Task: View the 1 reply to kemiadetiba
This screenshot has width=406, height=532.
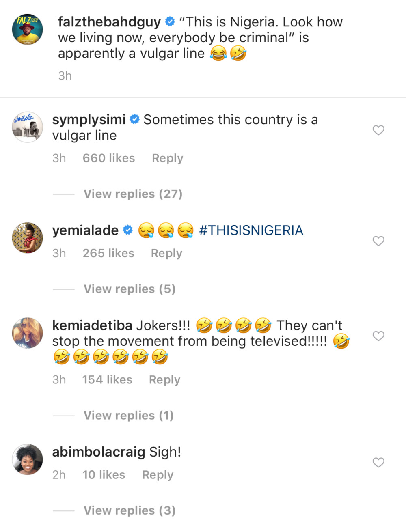Action: point(128,416)
